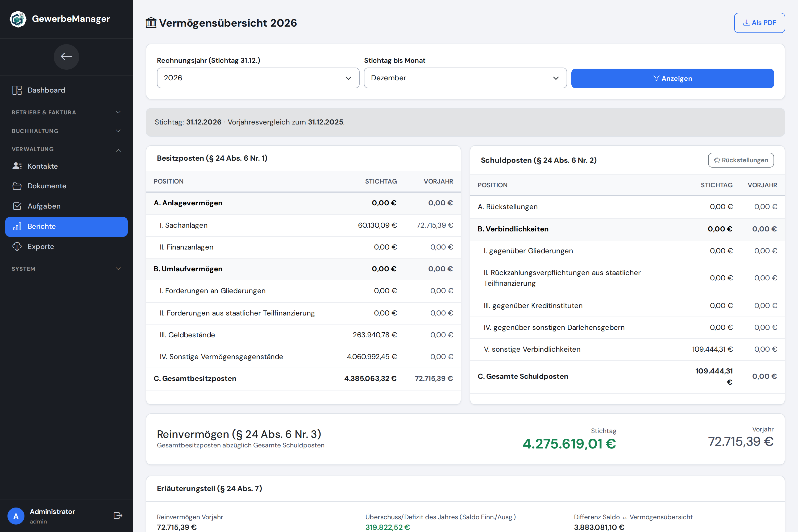Click the green Reinvermögen value 4.275.619,01 €

[569, 444]
